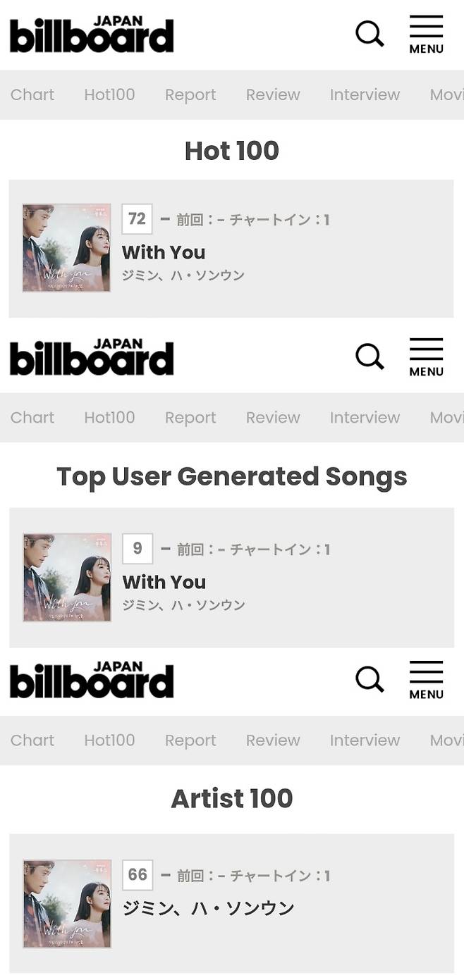Select Hot100 tab in the nav bar above Hot 100
Image resolution: width=464 pixels, height=980 pixels.
[109, 94]
